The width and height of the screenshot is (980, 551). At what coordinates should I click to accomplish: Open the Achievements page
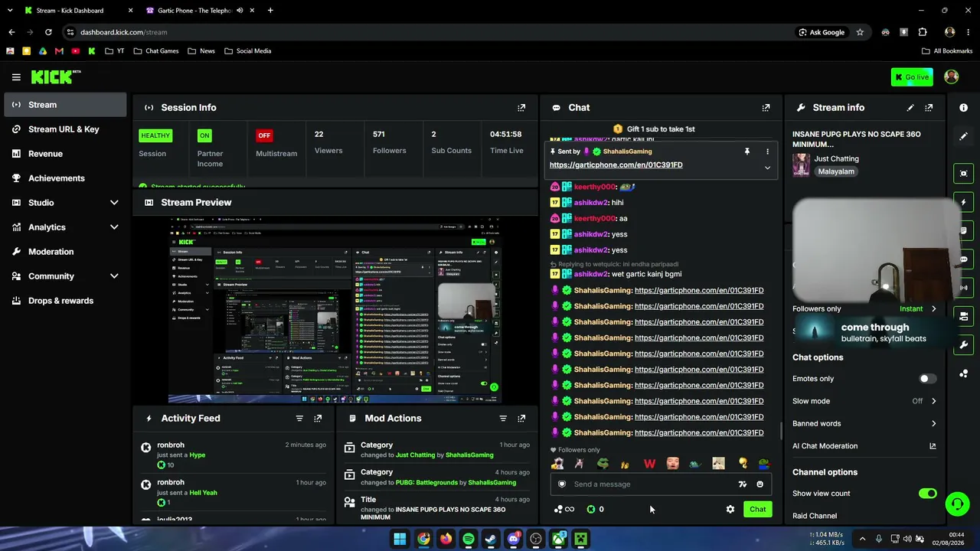tap(65, 178)
